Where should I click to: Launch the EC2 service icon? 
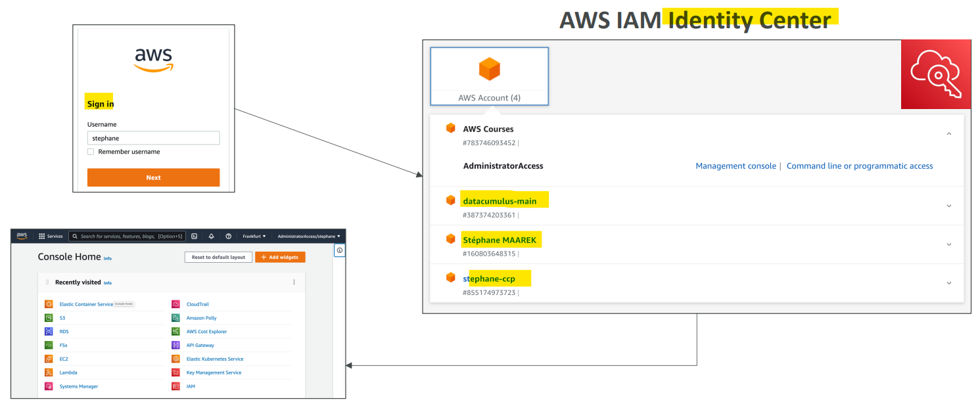[49, 359]
